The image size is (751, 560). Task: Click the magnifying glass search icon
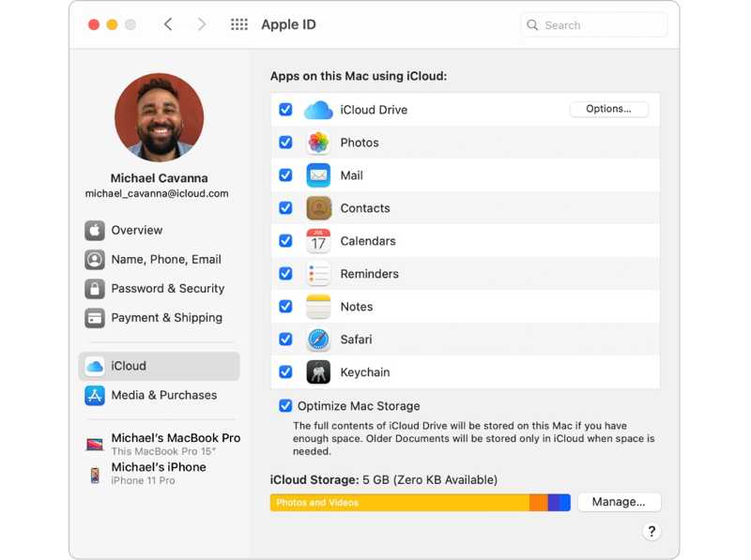(532, 25)
